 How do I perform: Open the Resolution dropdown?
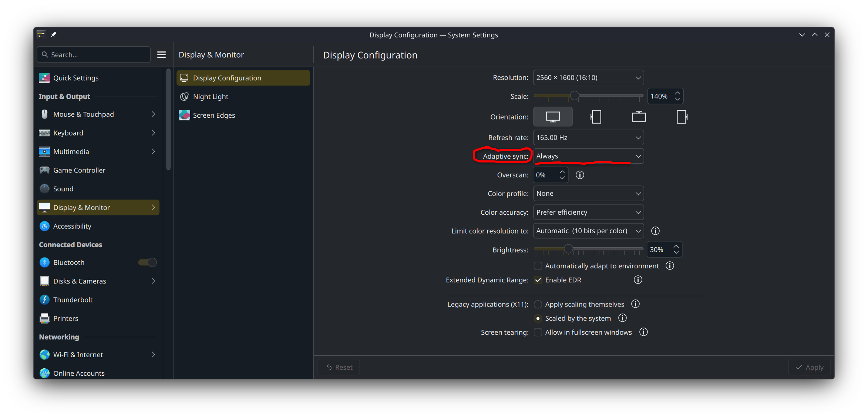point(588,78)
